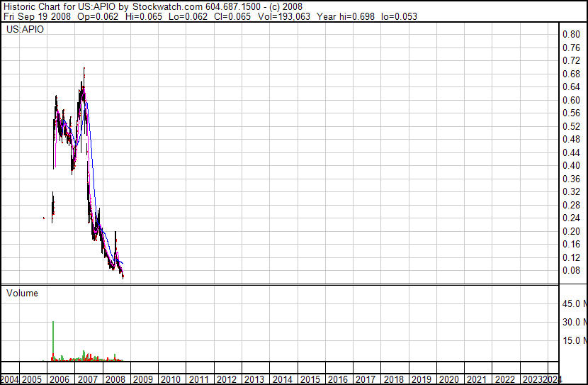The height and width of the screenshot is (385, 588).
Task: Click the 0.48 price axis label
Action: [x=571, y=139]
